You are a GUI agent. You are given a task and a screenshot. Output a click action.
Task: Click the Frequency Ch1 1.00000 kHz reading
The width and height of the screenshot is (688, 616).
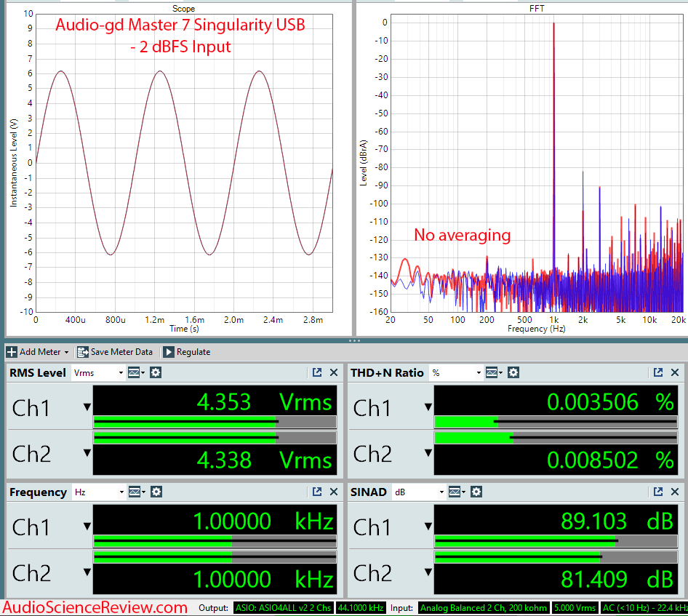pyautogui.click(x=263, y=521)
